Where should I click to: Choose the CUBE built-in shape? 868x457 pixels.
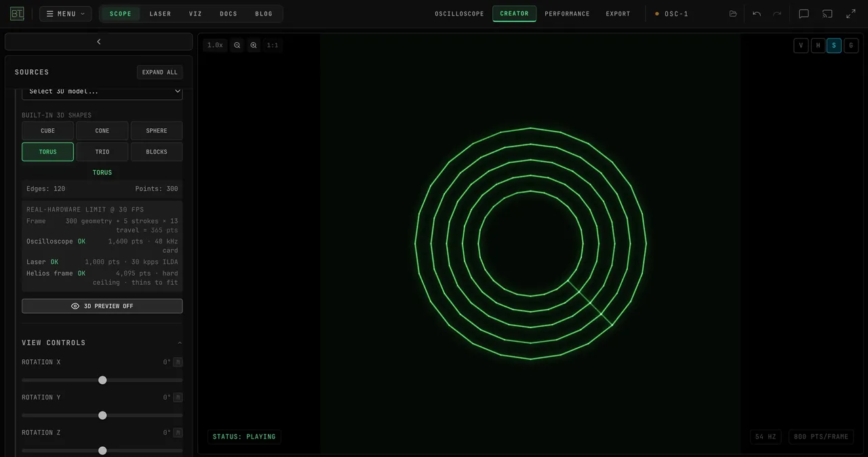47,131
